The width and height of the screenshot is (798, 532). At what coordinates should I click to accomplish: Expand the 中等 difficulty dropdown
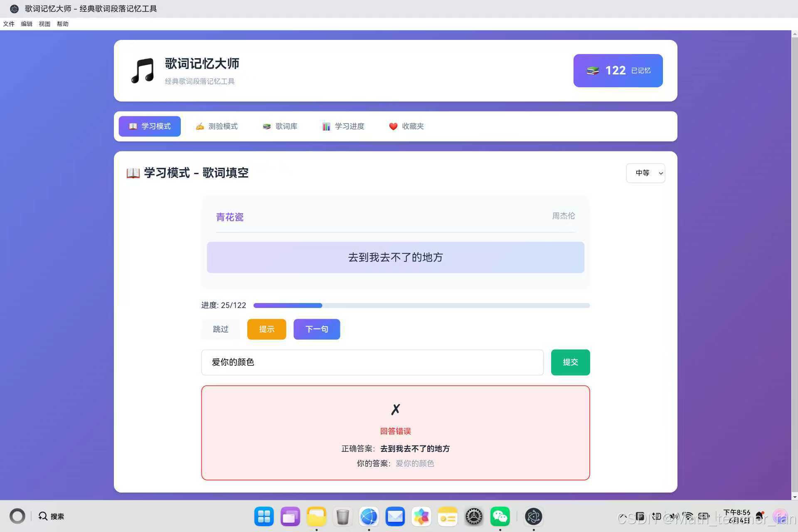(645, 173)
